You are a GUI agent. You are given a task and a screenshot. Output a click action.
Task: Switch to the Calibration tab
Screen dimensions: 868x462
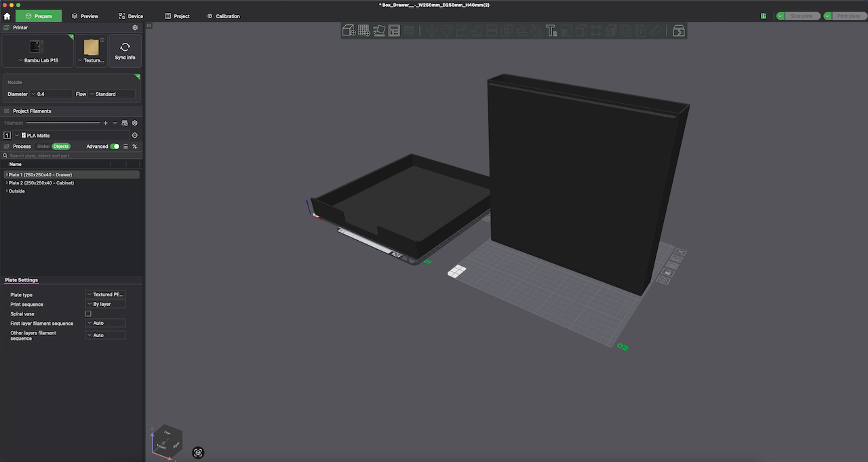click(x=223, y=16)
